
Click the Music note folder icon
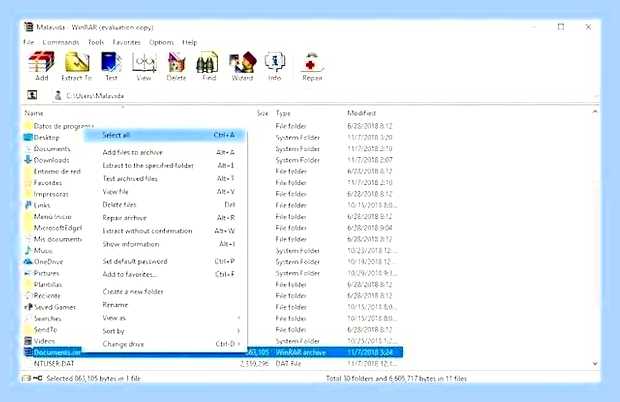click(28, 251)
